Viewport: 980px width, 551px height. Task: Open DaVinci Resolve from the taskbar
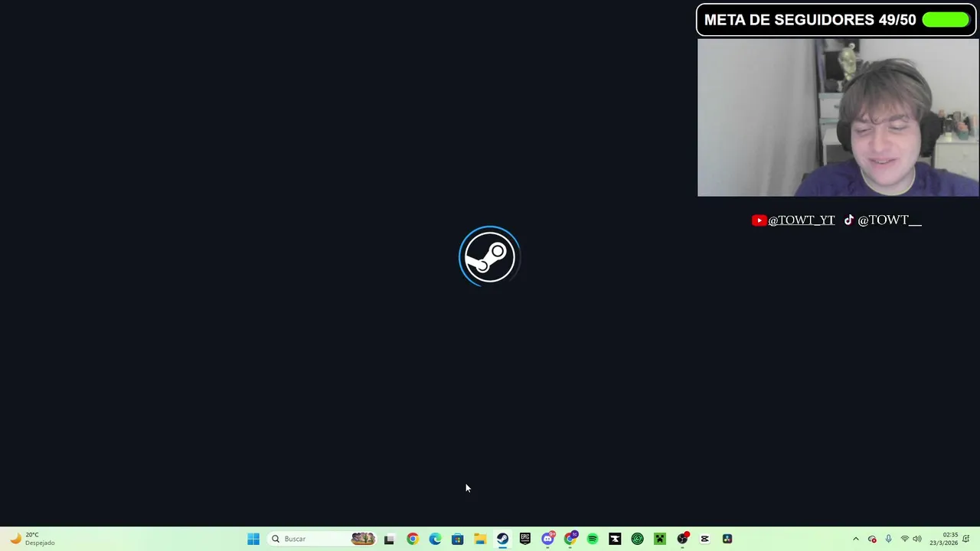pyautogui.click(x=727, y=539)
